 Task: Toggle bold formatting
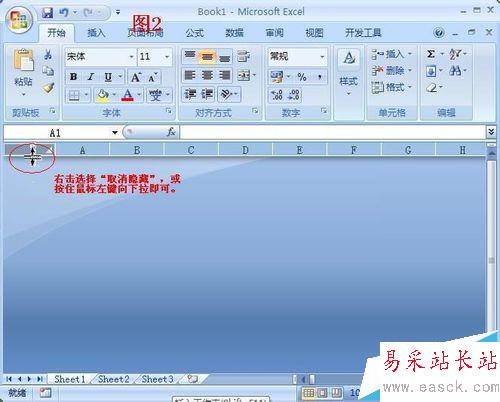(74, 77)
